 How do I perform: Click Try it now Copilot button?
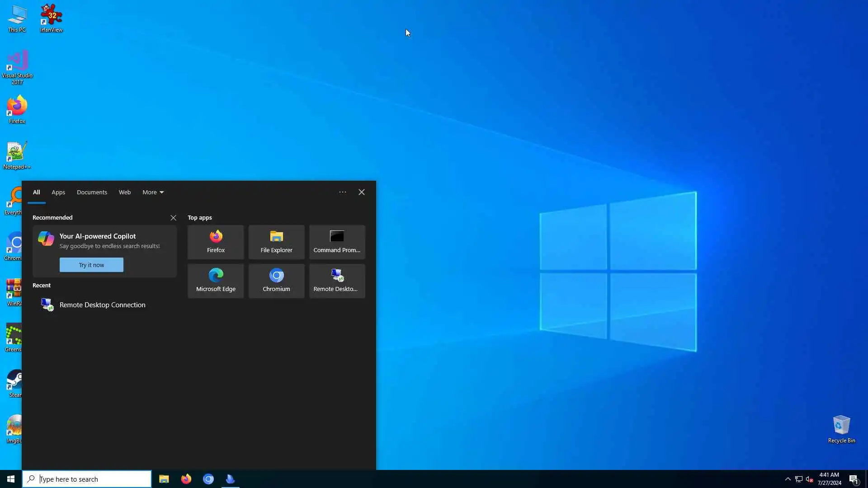91,265
